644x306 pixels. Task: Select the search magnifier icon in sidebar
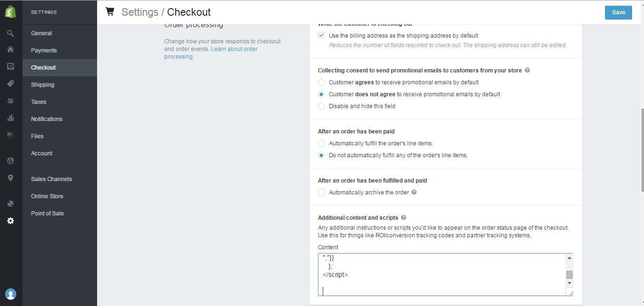click(10, 33)
